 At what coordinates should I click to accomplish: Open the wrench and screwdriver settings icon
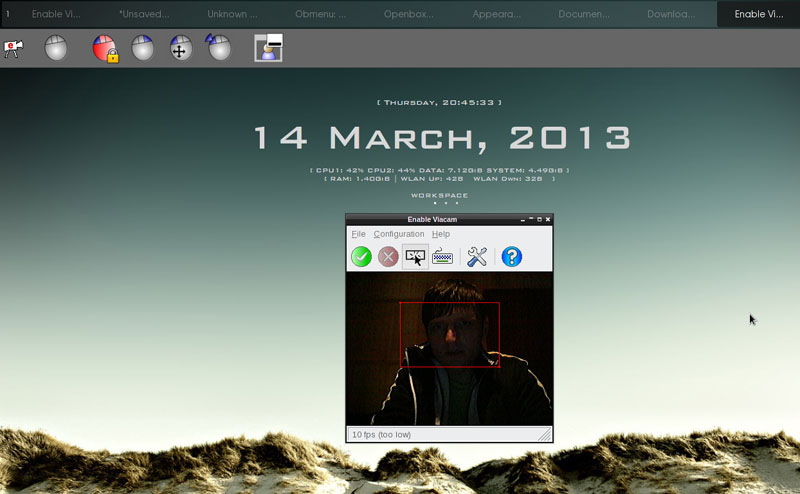point(477,257)
